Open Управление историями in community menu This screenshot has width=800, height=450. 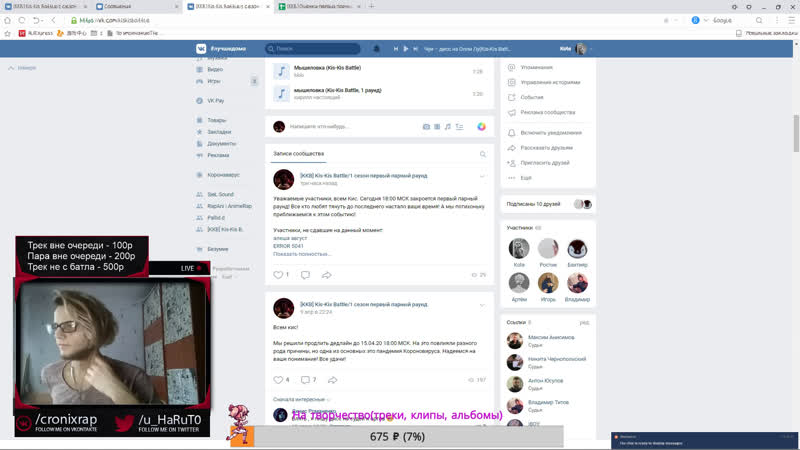[550, 82]
